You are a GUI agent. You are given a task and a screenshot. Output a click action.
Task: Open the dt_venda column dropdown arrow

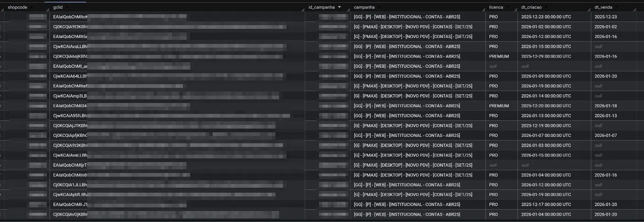coord(616,7)
